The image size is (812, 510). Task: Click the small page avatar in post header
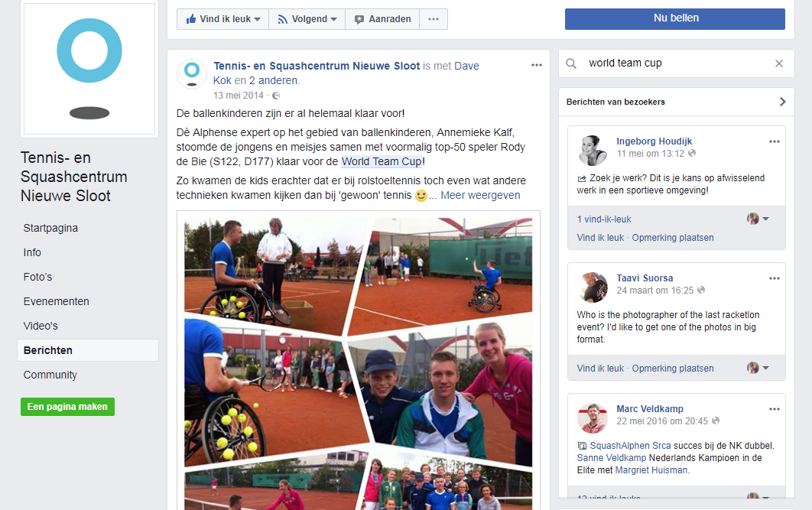pyautogui.click(x=192, y=74)
